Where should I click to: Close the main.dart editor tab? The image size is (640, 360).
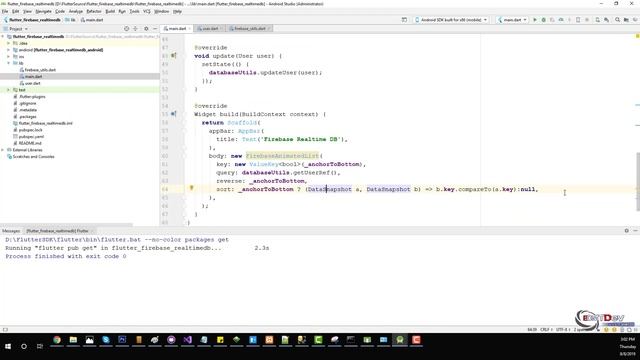(189, 29)
